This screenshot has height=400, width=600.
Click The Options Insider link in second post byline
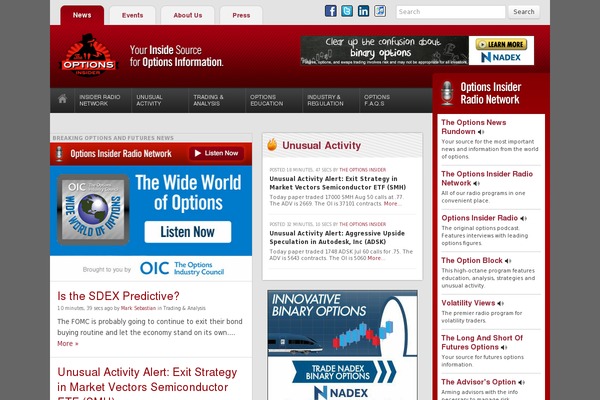click(x=363, y=224)
